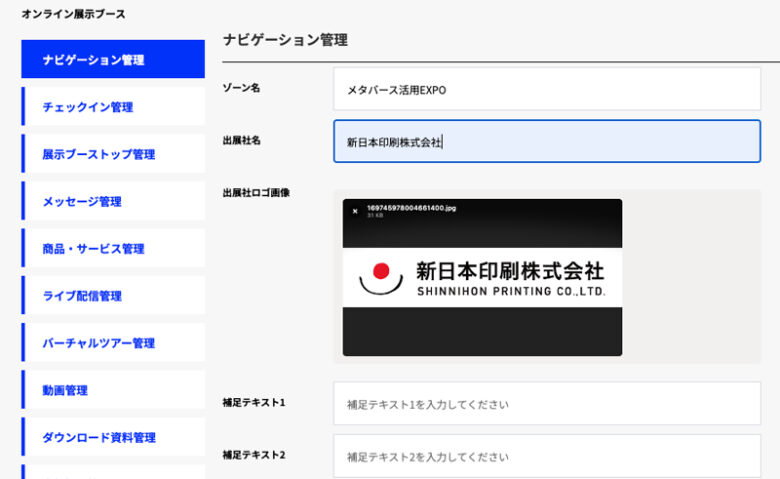This screenshot has width=780, height=479.
Task: Click the 出展社名 label
Action: [241, 140]
